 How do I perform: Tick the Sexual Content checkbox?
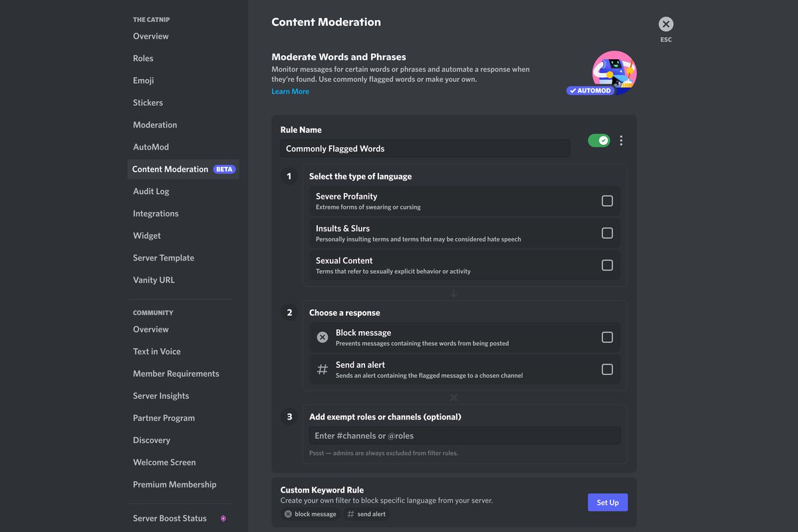coord(607,265)
